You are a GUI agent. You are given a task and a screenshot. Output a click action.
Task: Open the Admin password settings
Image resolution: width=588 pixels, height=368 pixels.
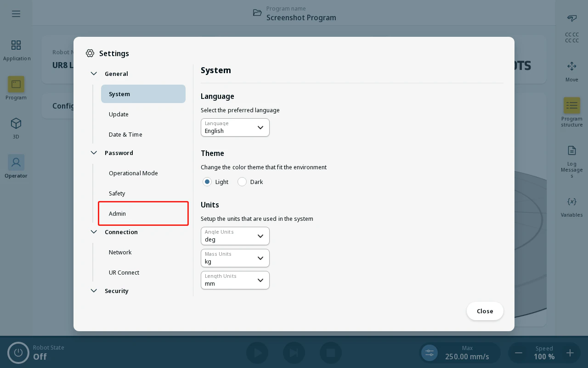143,213
